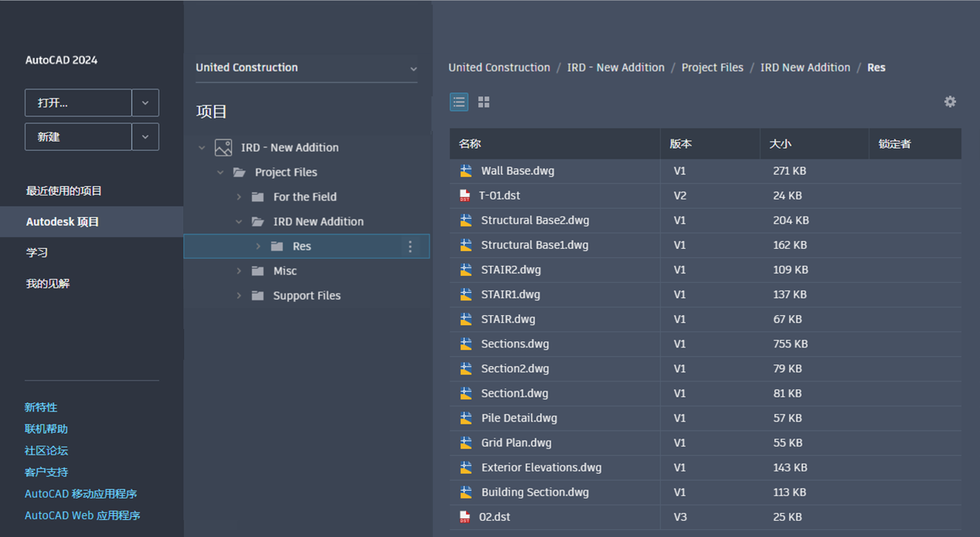Image resolution: width=980 pixels, height=537 pixels.
Task: Go to United Construction breadcrumb
Action: tap(499, 68)
